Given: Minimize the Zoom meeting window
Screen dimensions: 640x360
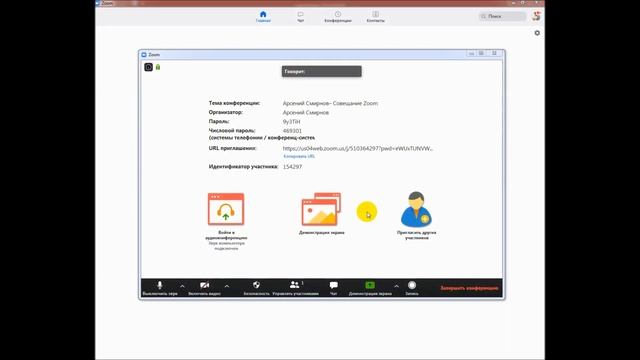Looking at the screenshot, I should click(471, 53).
